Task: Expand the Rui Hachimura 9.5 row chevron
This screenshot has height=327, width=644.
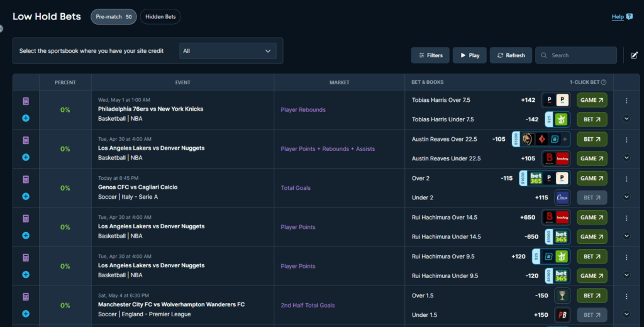Action: (x=626, y=275)
